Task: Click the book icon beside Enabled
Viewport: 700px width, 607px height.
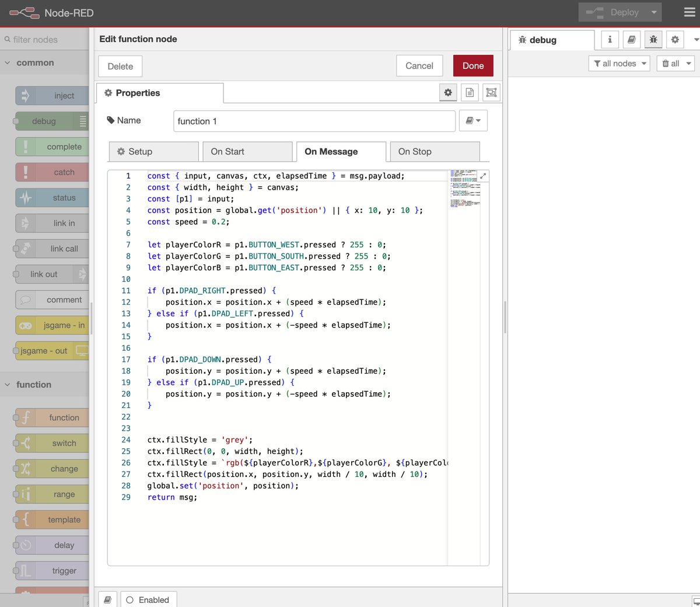Action: coord(108,600)
